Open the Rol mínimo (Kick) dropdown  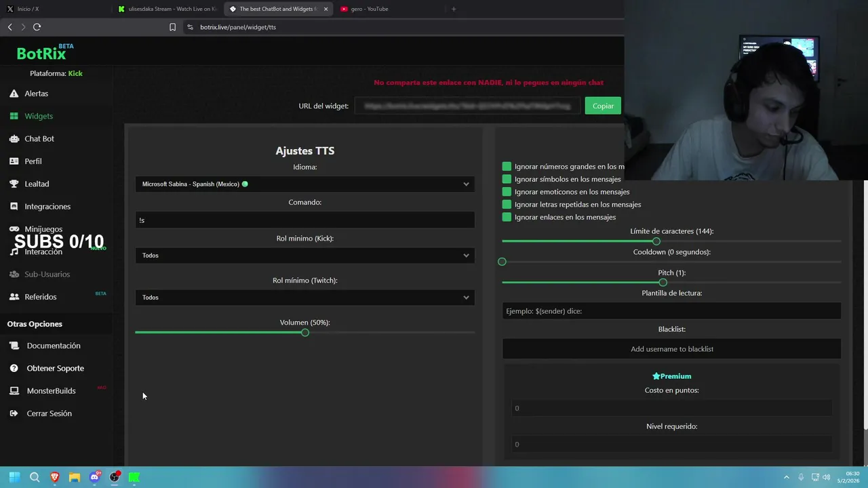point(304,256)
